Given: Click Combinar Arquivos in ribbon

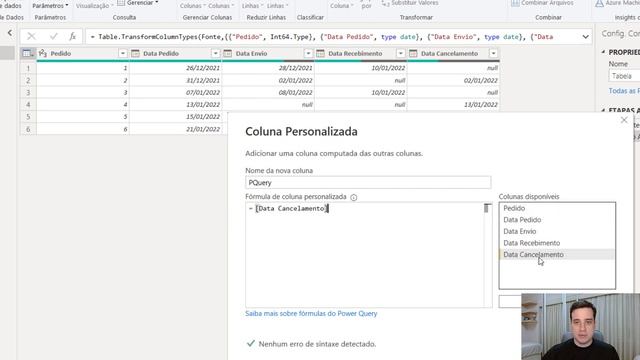Looking at the screenshot, I should pos(542,3).
